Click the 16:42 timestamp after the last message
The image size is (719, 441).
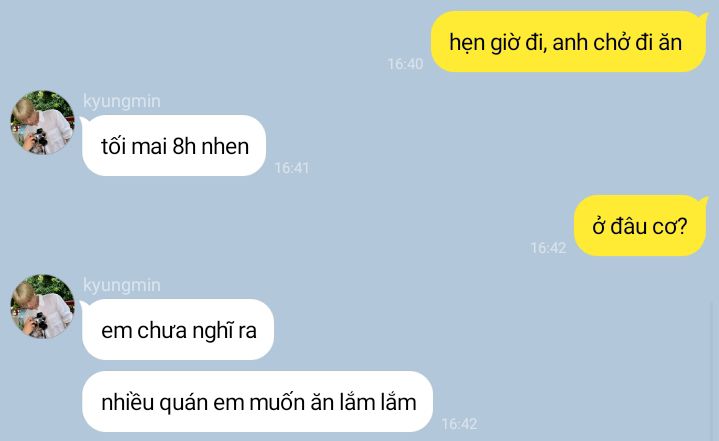tap(459, 424)
